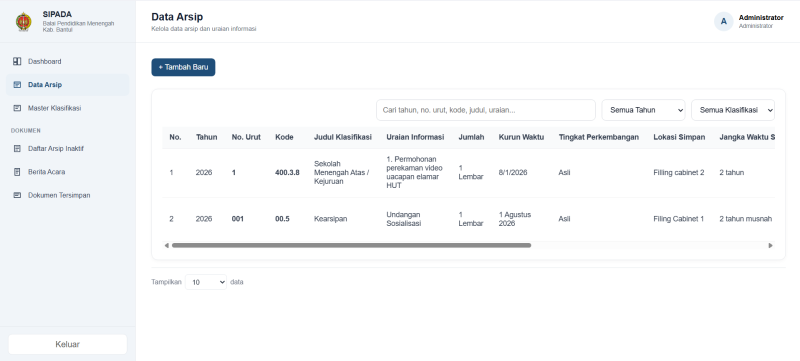Open the Berita Acara page

point(67,172)
